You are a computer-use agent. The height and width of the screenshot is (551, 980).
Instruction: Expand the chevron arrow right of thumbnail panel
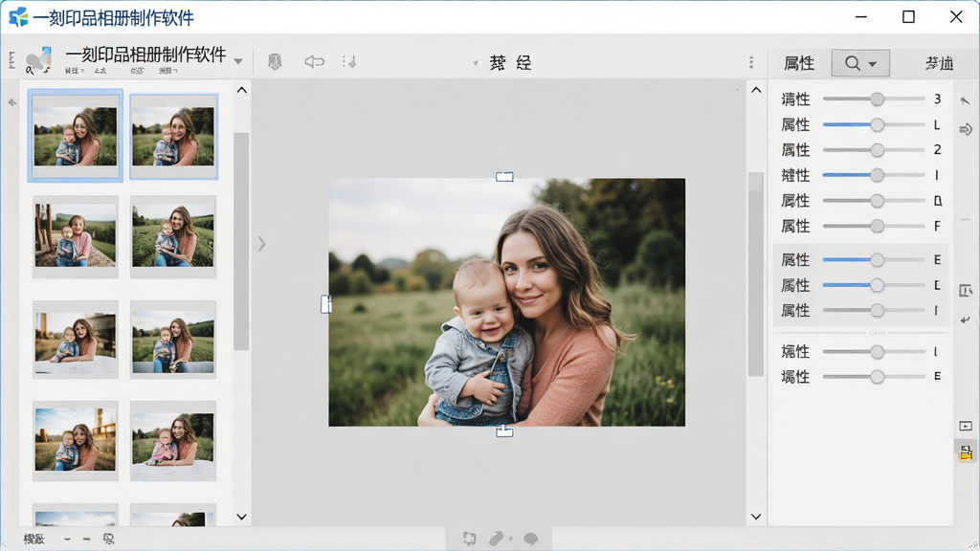[x=262, y=243]
